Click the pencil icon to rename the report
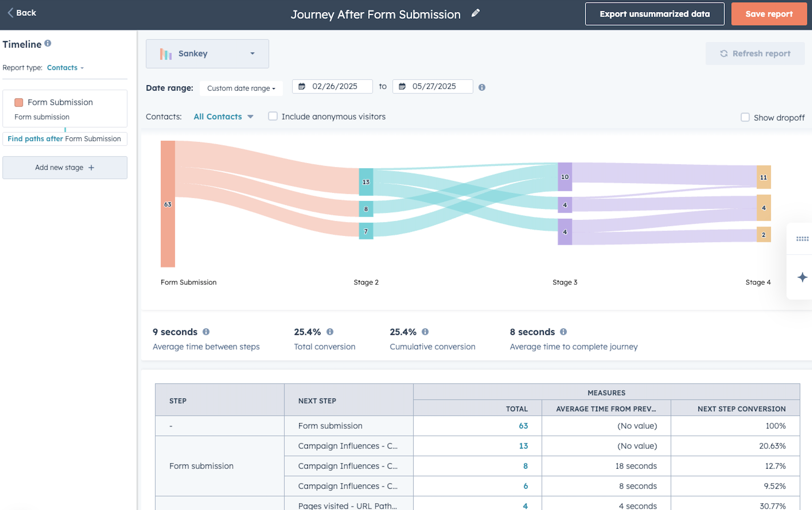The width and height of the screenshot is (812, 510). click(475, 13)
